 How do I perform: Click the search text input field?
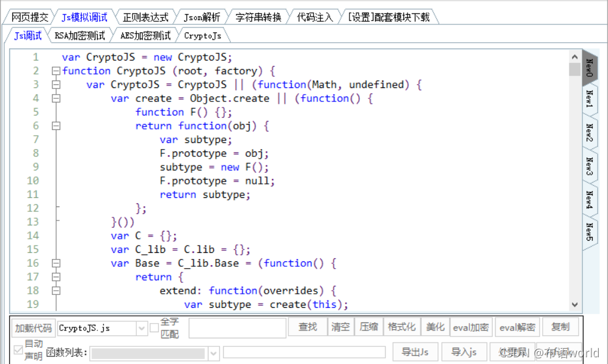[237, 328]
